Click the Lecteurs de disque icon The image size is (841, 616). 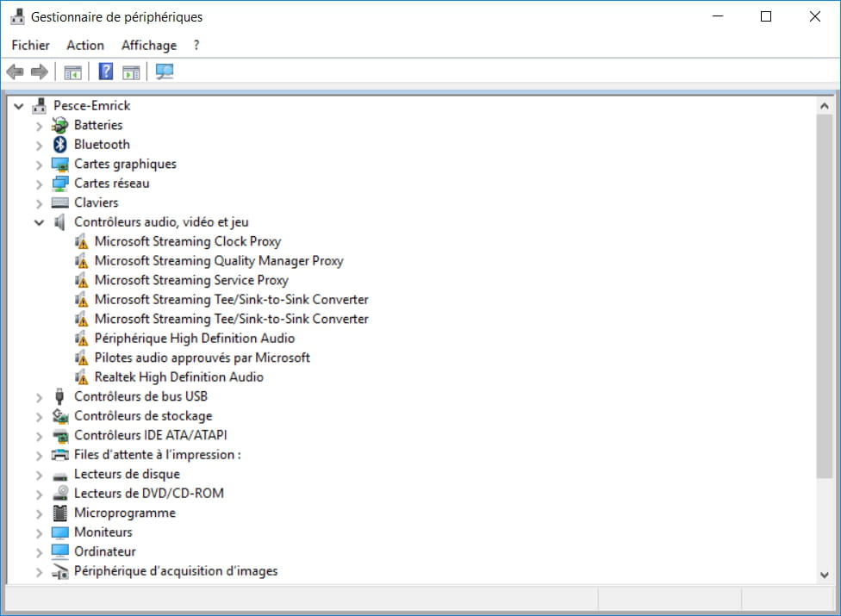point(59,476)
